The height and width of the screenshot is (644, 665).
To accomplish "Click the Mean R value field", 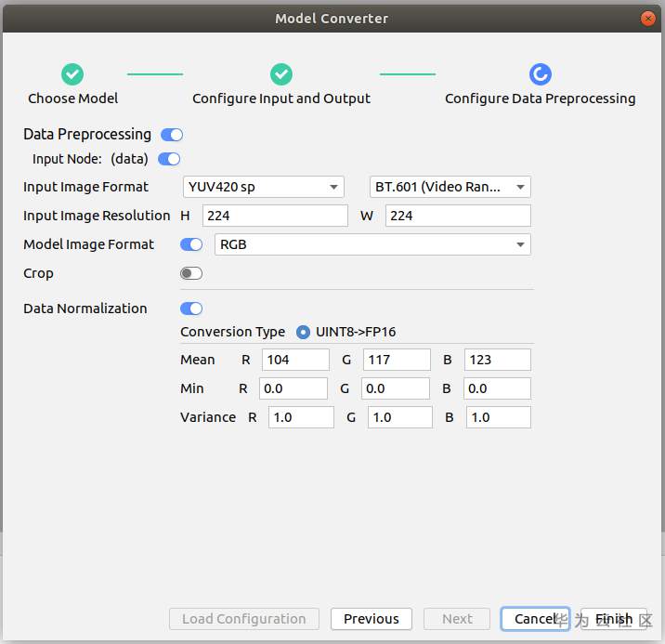I will [x=296, y=360].
